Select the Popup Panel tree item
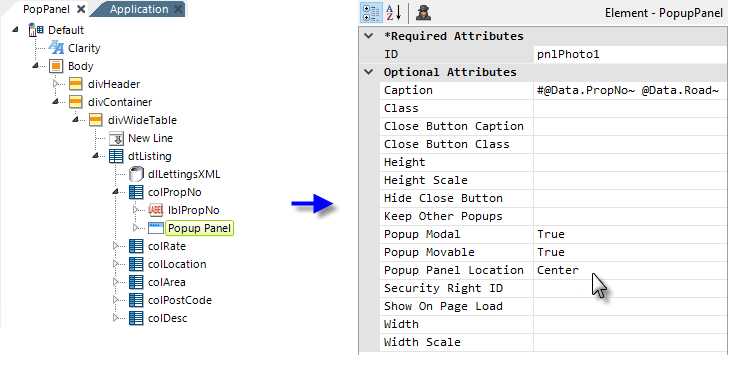This screenshot has width=730, height=377. coord(199,228)
